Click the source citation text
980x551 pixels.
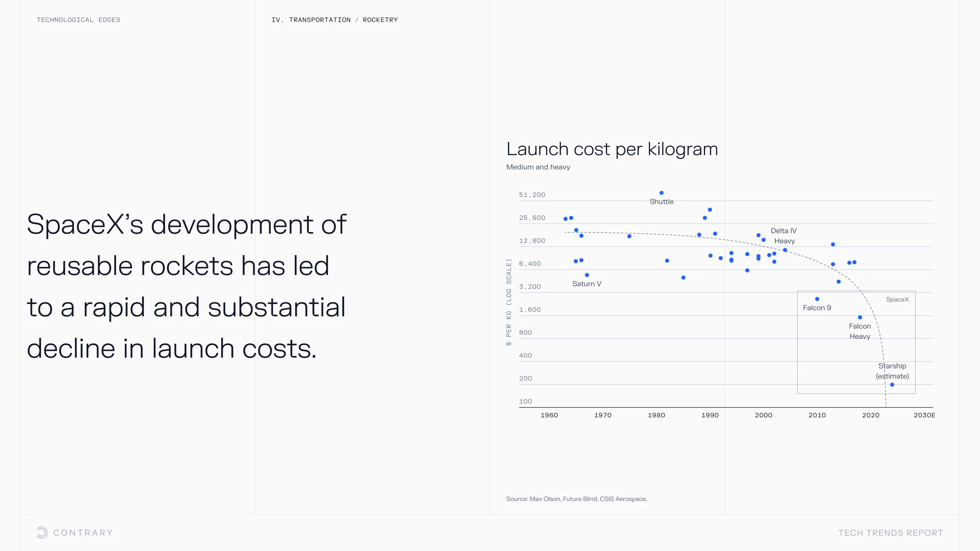coord(576,499)
